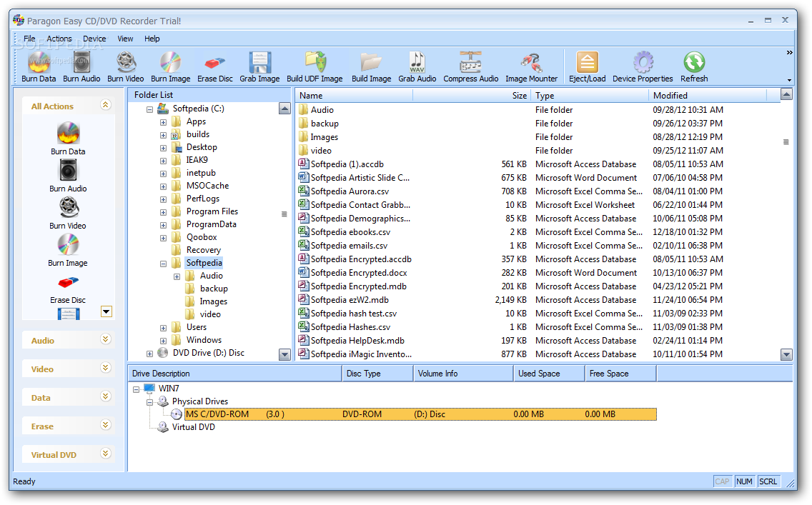
Task: Select the Recovery folder in tree
Action: (x=203, y=250)
